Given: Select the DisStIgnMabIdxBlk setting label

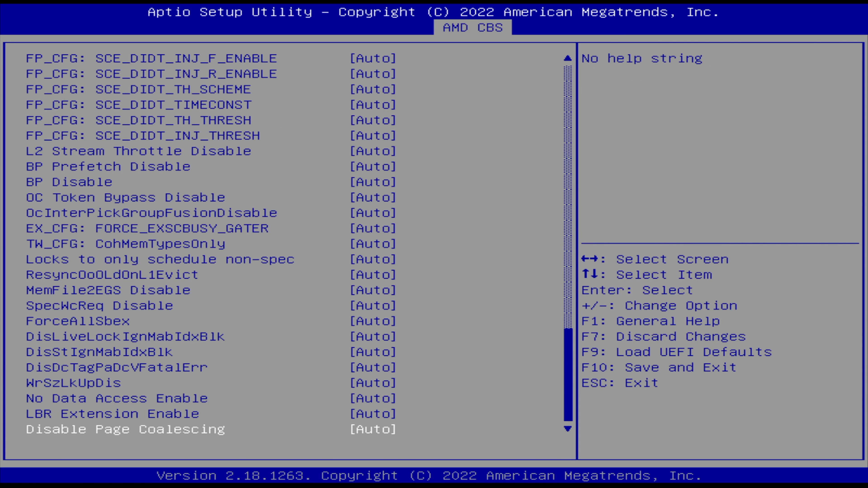Looking at the screenshot, I should pyautogui.click(x=99, y=352).
